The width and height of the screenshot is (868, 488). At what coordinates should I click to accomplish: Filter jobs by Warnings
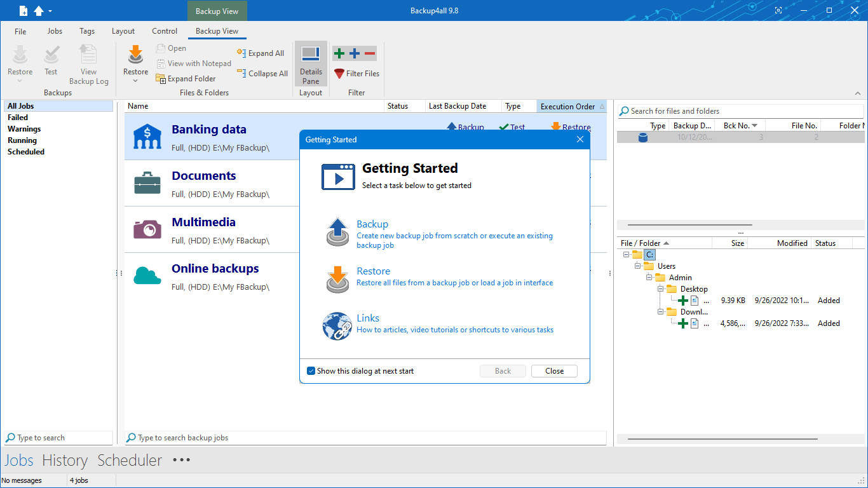coord(24,129)
